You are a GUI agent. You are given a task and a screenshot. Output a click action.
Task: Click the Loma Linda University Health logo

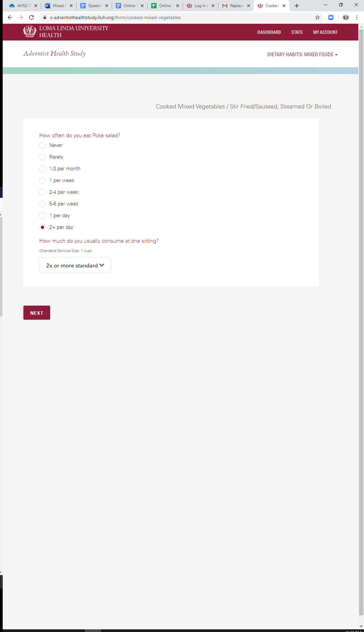click(x=66, y=32)
